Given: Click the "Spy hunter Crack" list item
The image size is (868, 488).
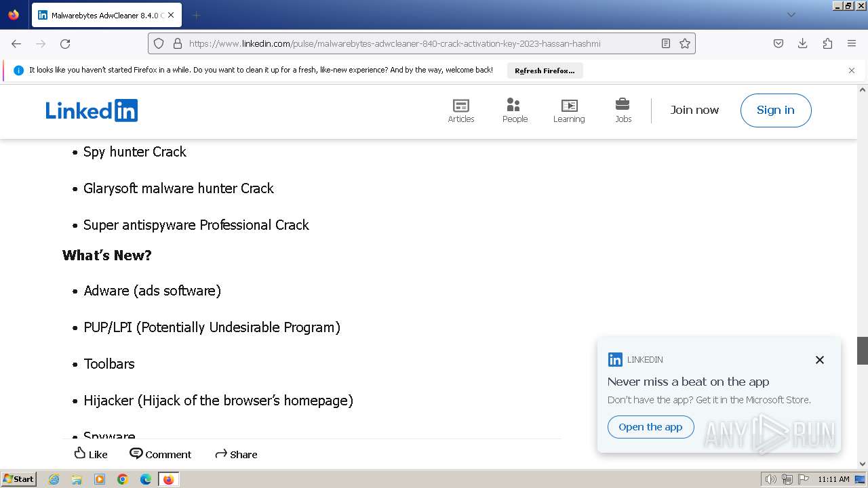Looking at the screenshot, I should click(x=135, y=152).
